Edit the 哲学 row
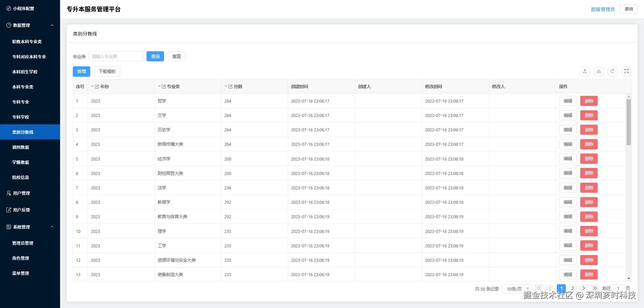The height and width of the screenshot is (308, 644). pyautogui.click(x=568, y=101)
